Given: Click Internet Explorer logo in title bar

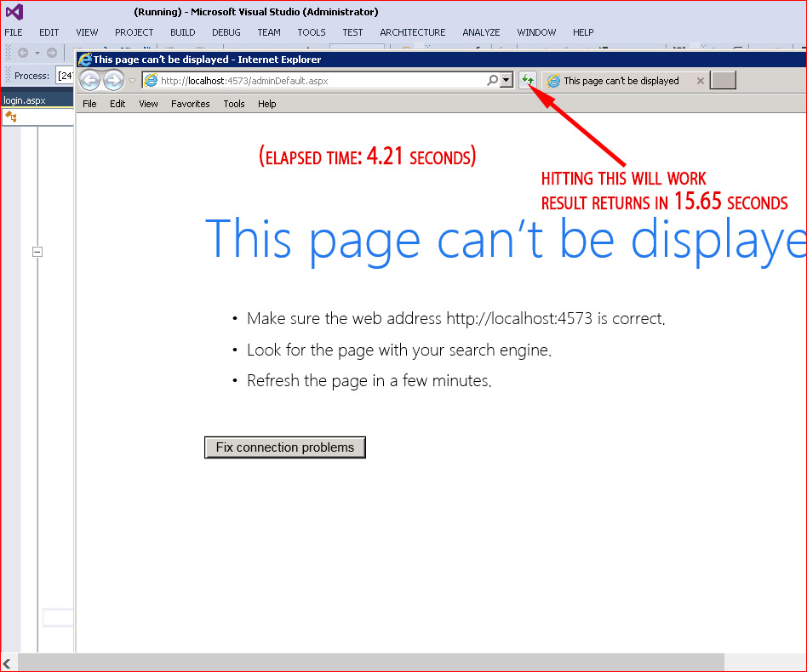Looking at the screenshot, I should 84,60.
